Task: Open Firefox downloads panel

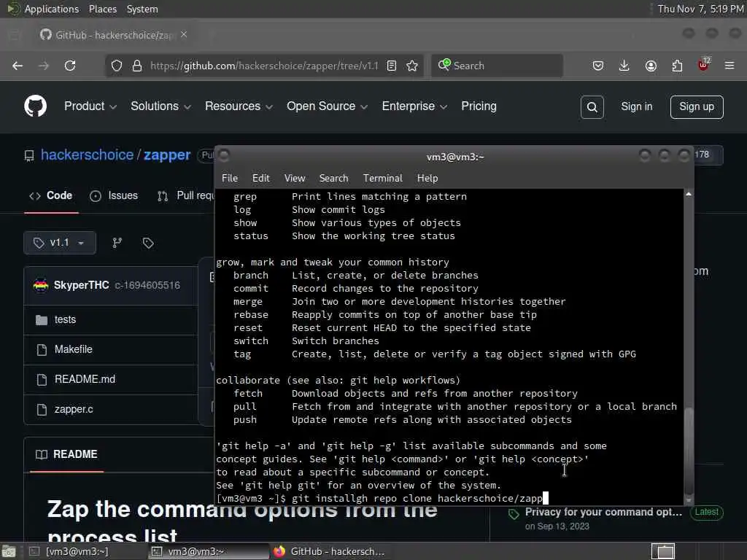Action: [624, 66]
